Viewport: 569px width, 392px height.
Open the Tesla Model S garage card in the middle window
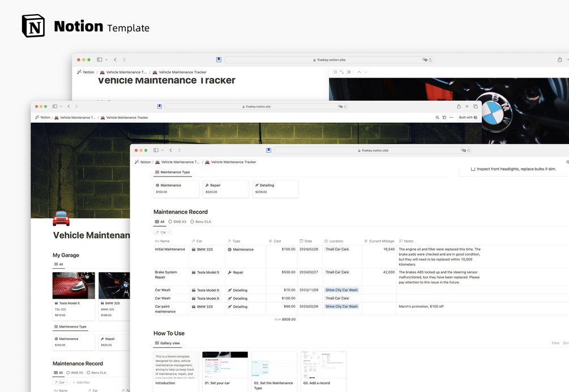74,296
